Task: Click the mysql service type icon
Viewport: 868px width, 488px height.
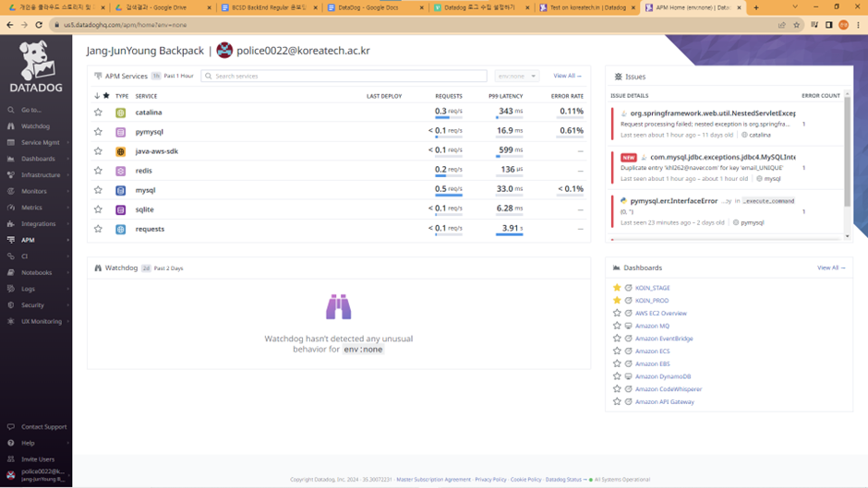Action: point(120,190)
